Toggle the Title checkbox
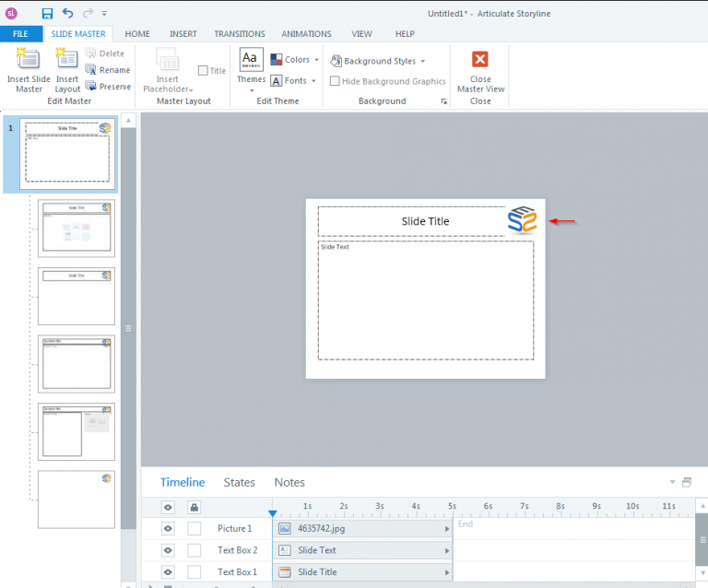 tap(203, 70)
